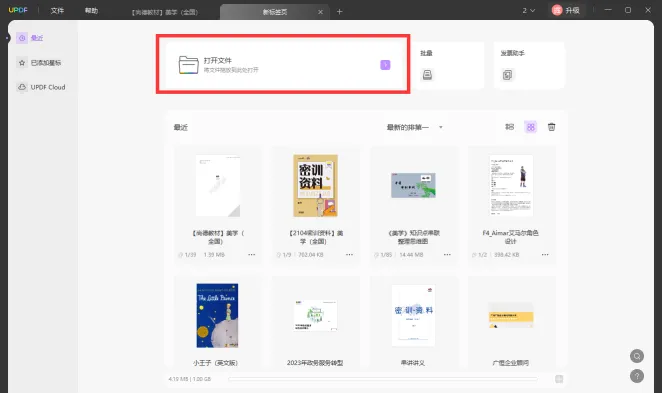
Task: Click the 4.19 MB | 1.00 GB storage text
Action: [190, 379]
